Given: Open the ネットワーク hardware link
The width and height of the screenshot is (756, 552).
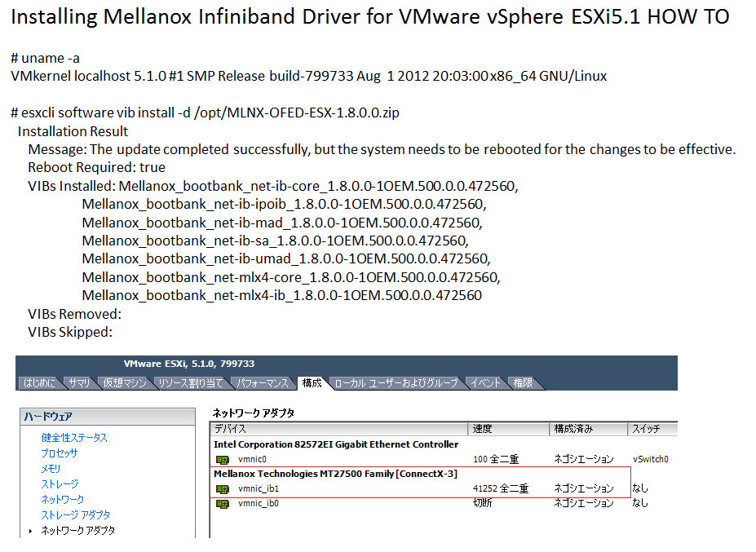Looking at the screenshot, I should 63,500.
